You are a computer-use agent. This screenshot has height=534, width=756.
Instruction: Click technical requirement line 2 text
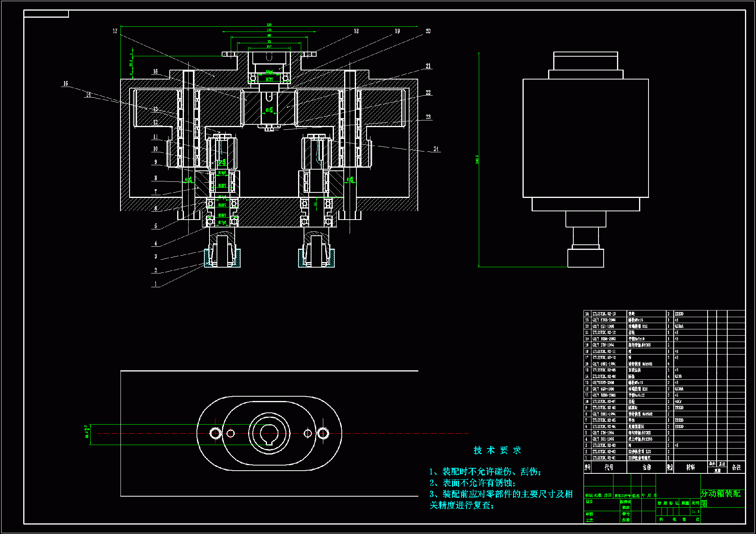(x=472, y=483)
